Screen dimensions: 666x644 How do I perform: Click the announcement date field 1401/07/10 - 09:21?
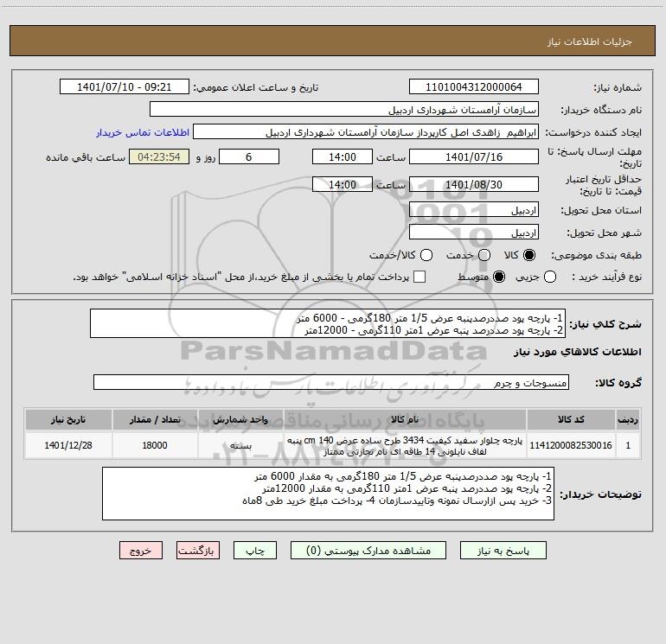pyautogui.click(x=125, y=86)
